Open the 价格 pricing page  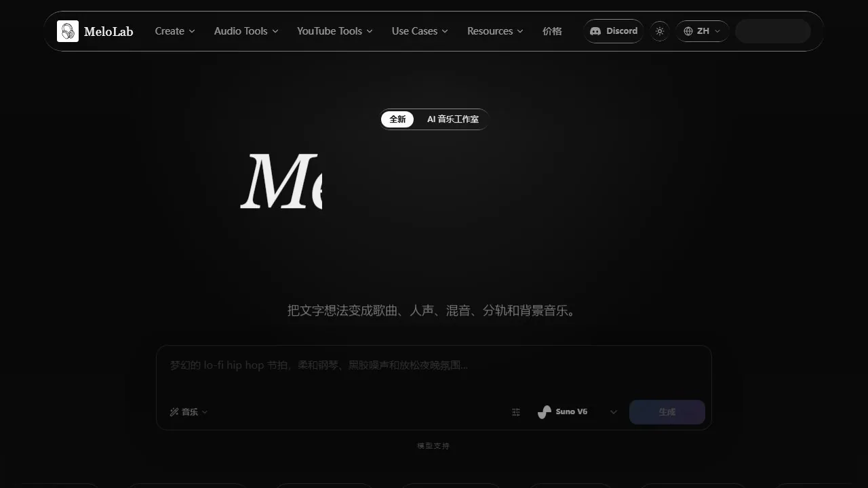[552, 31]
